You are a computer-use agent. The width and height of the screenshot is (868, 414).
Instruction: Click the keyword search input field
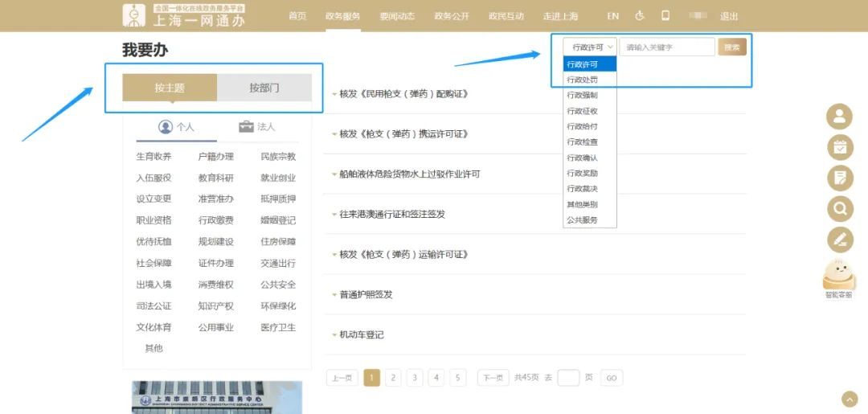coord(666,47)
